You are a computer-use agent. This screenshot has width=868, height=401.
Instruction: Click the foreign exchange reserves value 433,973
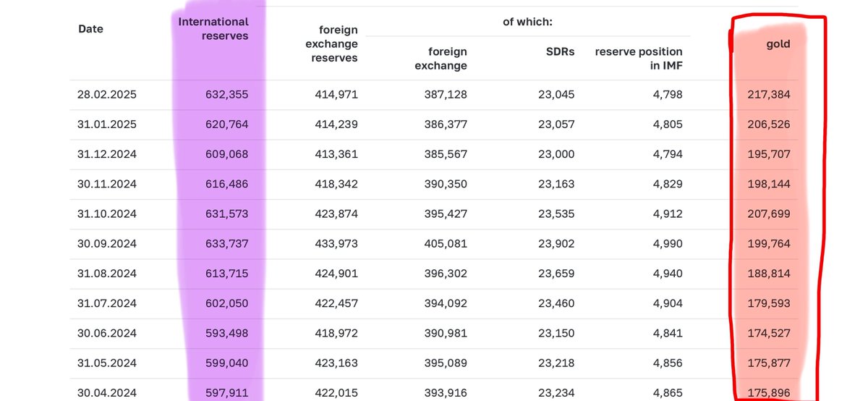336,244
